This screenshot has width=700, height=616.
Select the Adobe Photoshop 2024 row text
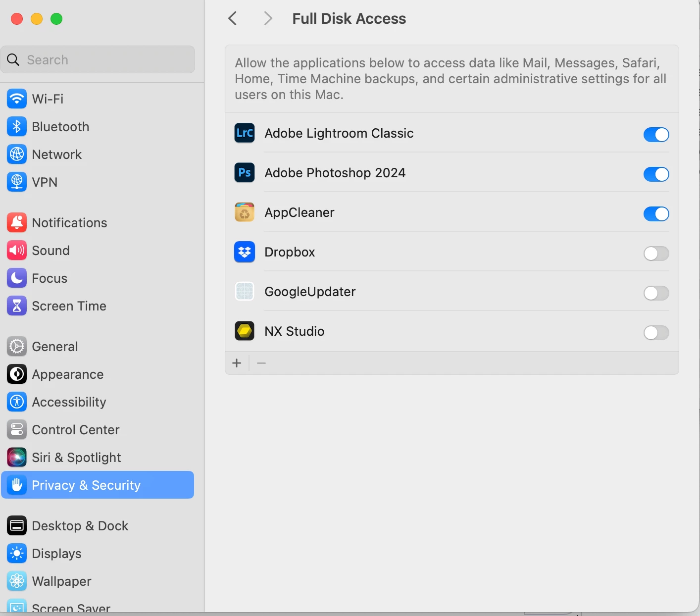coord(335,173)
